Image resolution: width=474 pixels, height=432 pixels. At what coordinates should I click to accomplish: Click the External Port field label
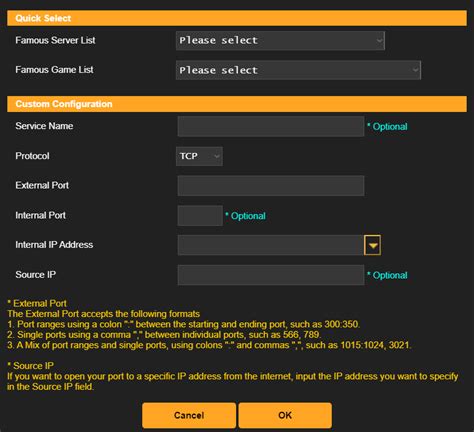pos(42,185)
